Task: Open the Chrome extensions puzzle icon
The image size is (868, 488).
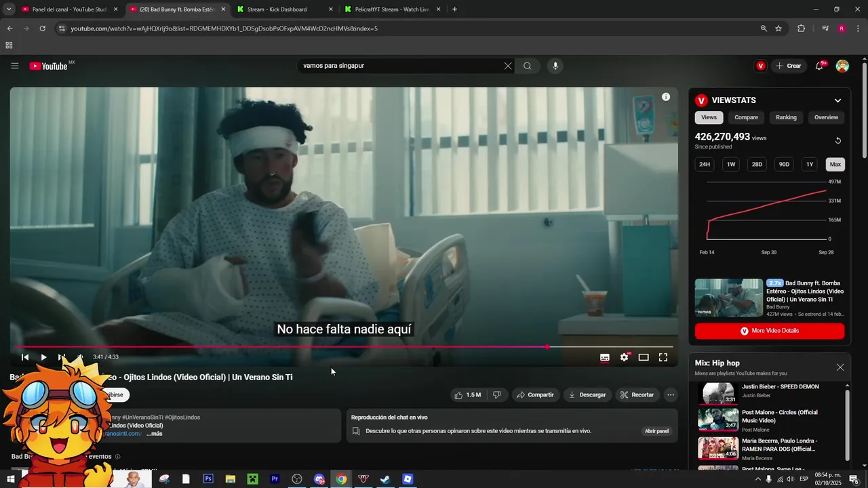Action: coord(801,28)
